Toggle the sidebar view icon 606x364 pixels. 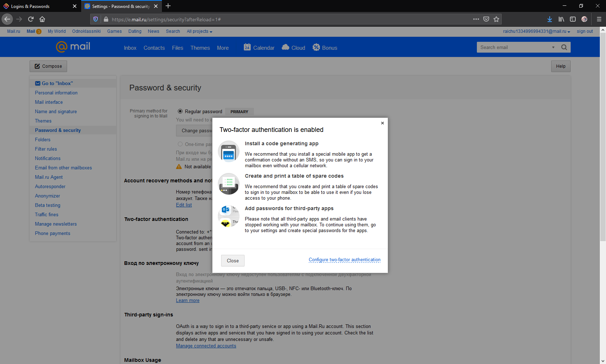pos(573,19)
